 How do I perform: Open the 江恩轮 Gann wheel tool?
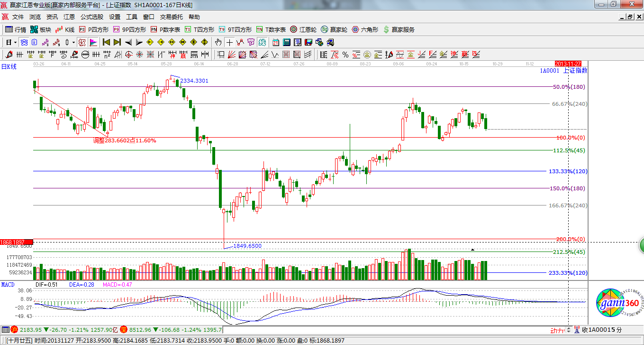click(x=303, y=29)
